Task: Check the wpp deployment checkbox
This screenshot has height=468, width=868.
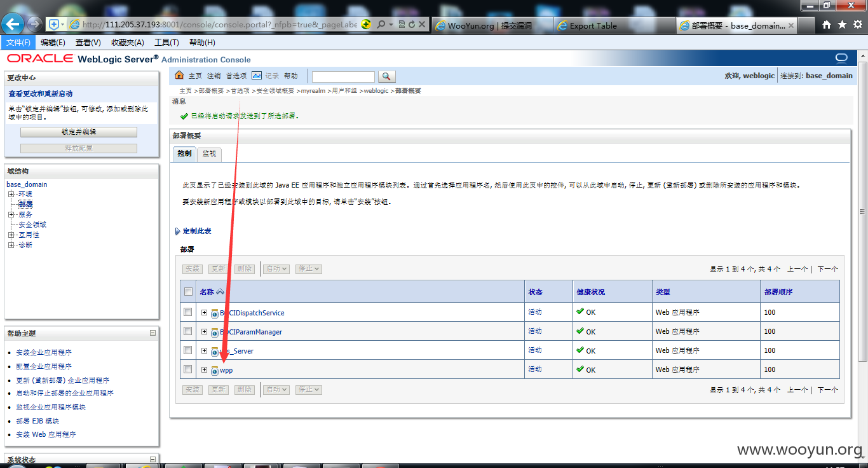Action: click(187, 369)
